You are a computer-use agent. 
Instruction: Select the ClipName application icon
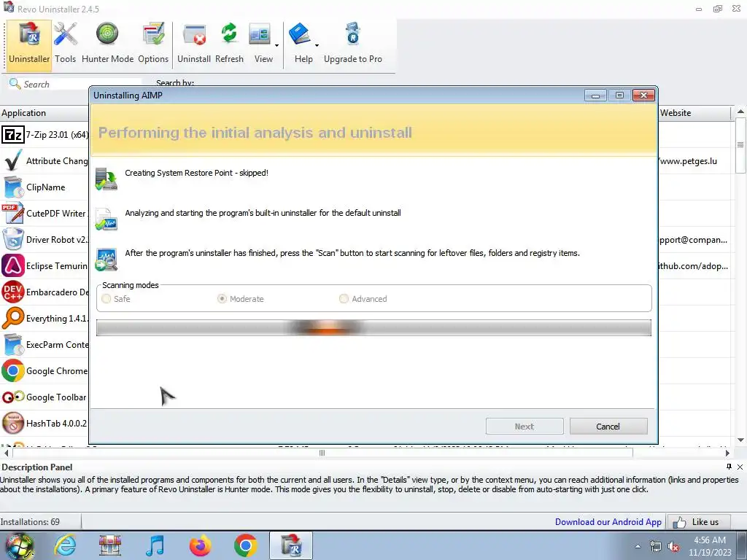[x=13, y=187]
